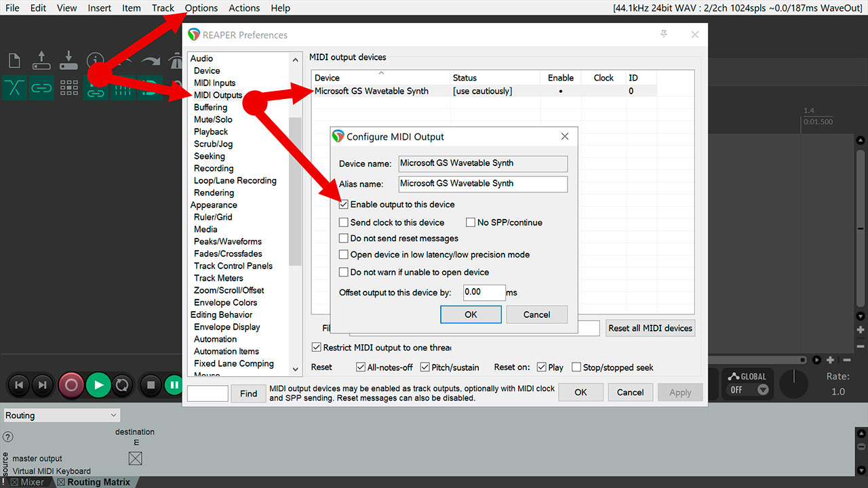Viewport: 868px width, 488px height.
Task: Click the Preferences search text field
Action: (208, 393)
